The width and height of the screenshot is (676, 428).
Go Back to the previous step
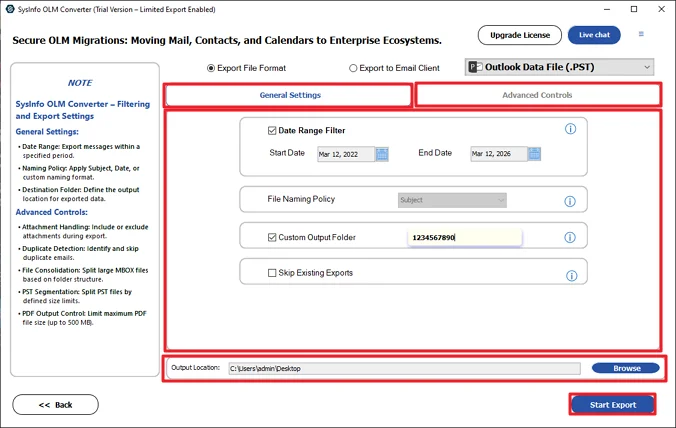[x=56, y=405]
